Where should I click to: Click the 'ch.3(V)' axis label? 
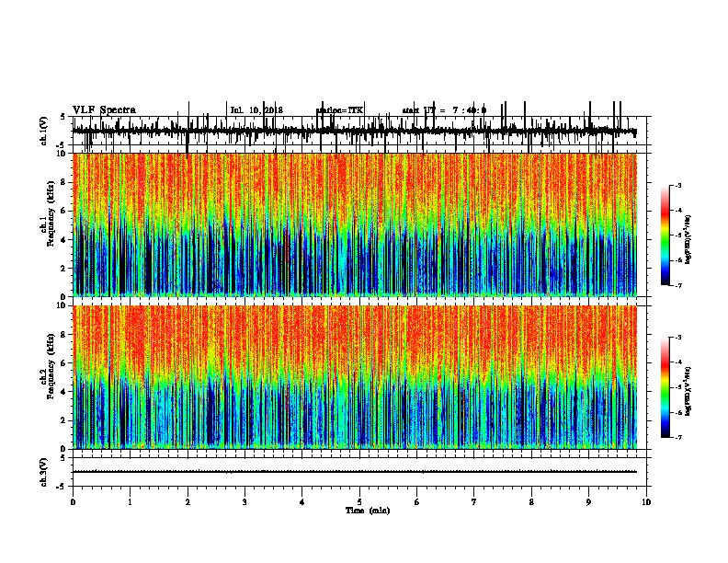pos(43,472)
